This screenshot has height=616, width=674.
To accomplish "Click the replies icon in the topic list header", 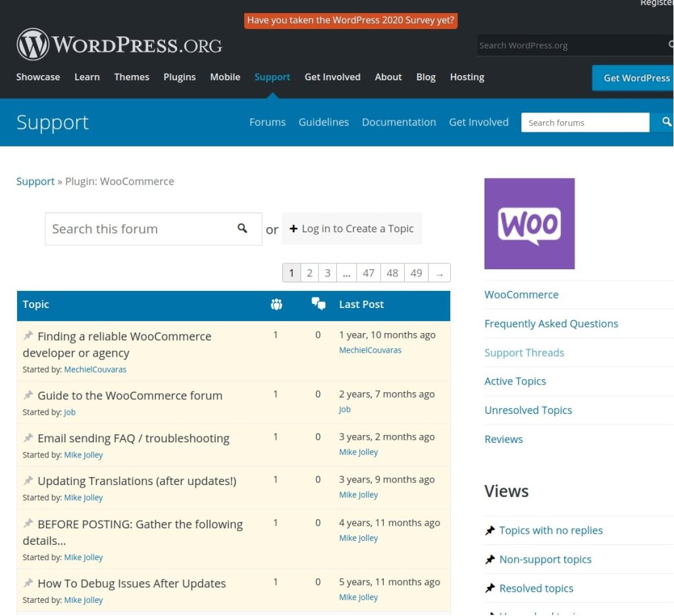I will tap(319, 303).
